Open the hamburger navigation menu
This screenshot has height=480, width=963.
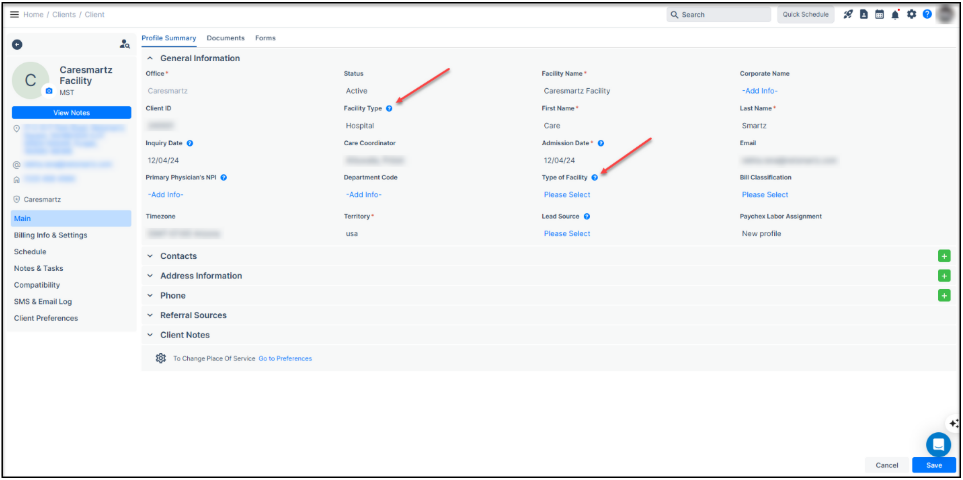[x=14, y=15]
